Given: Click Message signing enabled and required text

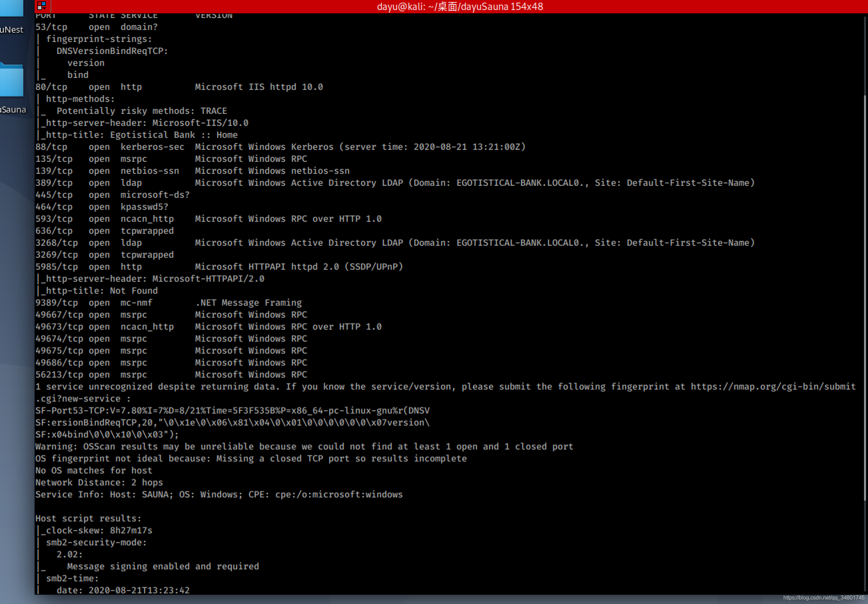Looking at the screenshot, I should [x=163, y=567].
